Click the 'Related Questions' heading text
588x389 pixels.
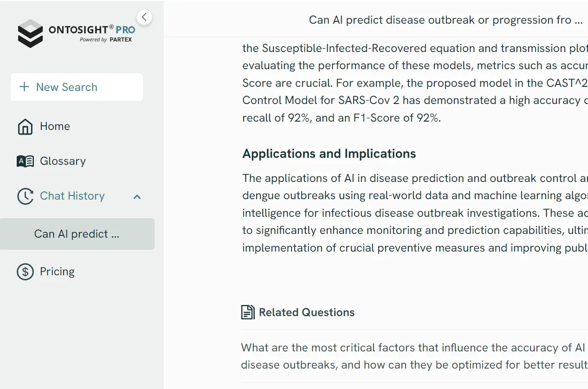307,312
